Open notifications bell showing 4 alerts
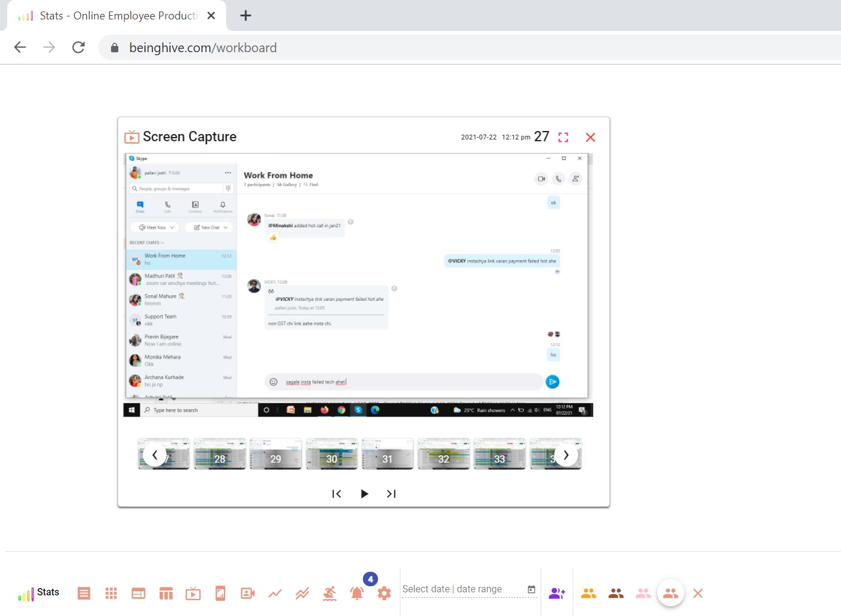Viewport: 841px width, 616px height. (x=357, y=593)
